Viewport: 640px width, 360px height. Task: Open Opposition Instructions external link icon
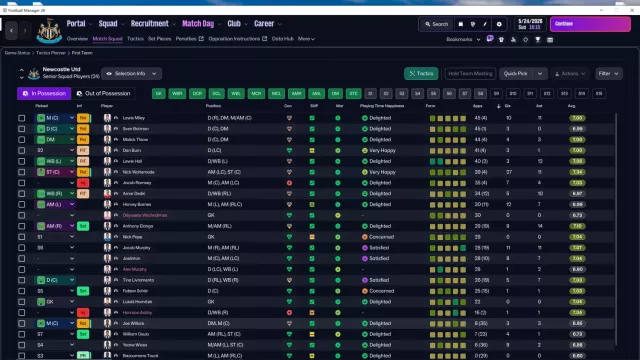click(264, 39)
